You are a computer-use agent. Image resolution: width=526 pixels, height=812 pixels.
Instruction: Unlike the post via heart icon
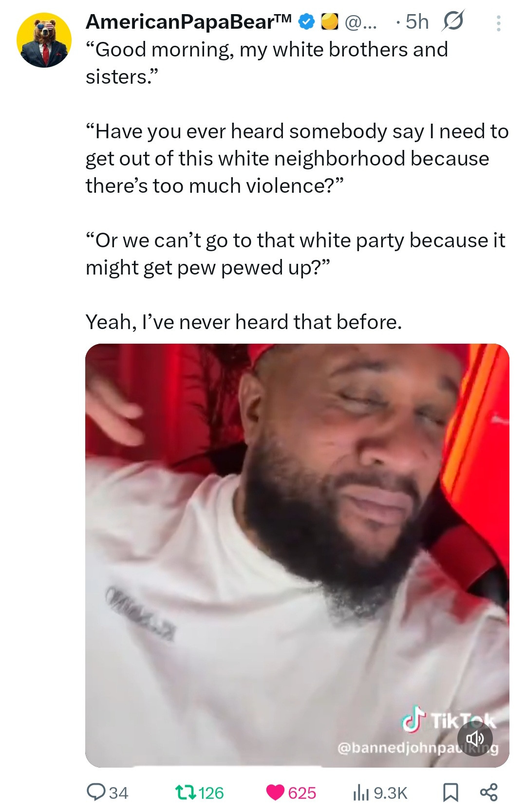(275, 793)
